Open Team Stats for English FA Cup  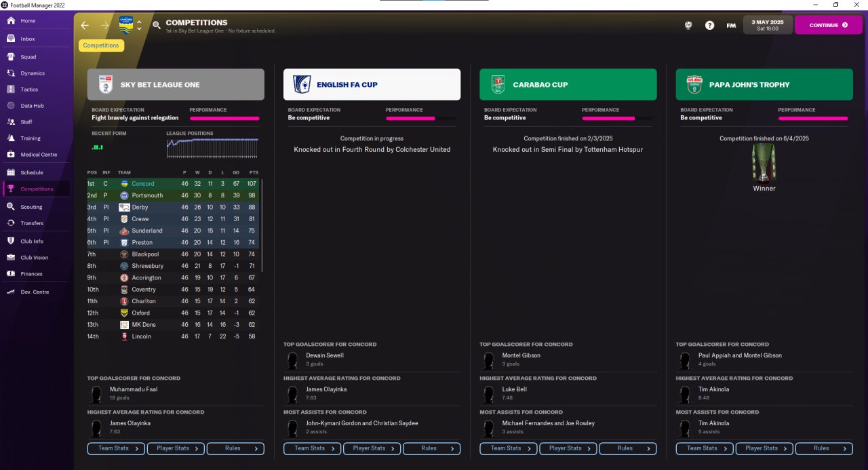click(312, 448)
